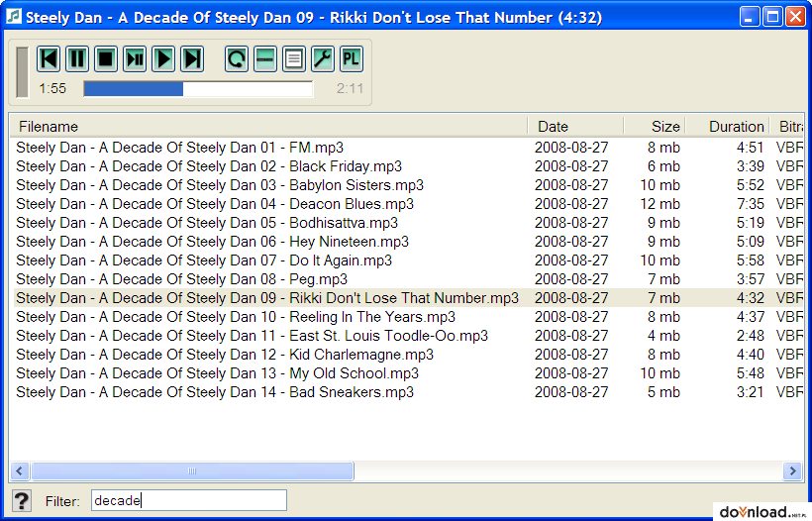Stop playback with the stop button
The height and width of the screenshot is (521, 812).
[106, 58]
